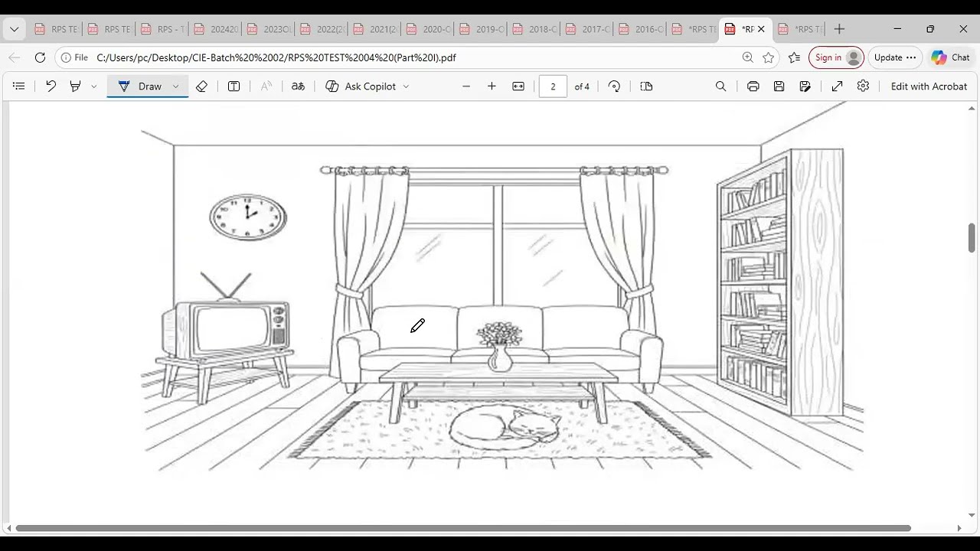Click Ask Copilot button

coord(361,86)
